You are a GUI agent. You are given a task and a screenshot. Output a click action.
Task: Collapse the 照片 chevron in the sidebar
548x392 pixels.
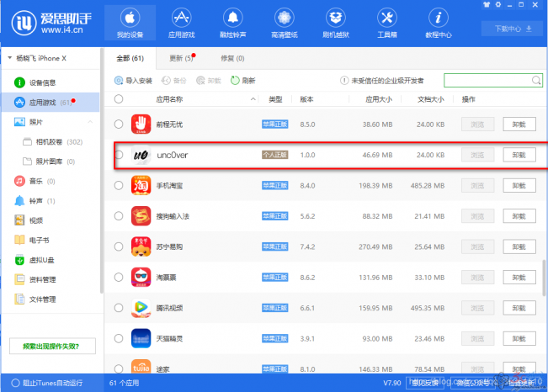90,122
